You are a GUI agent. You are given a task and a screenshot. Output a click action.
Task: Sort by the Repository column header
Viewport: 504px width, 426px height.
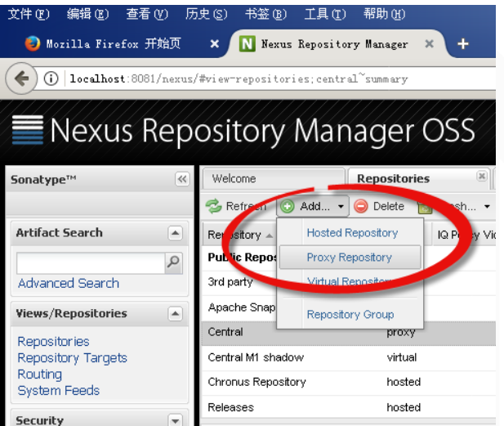click(239, 235)
